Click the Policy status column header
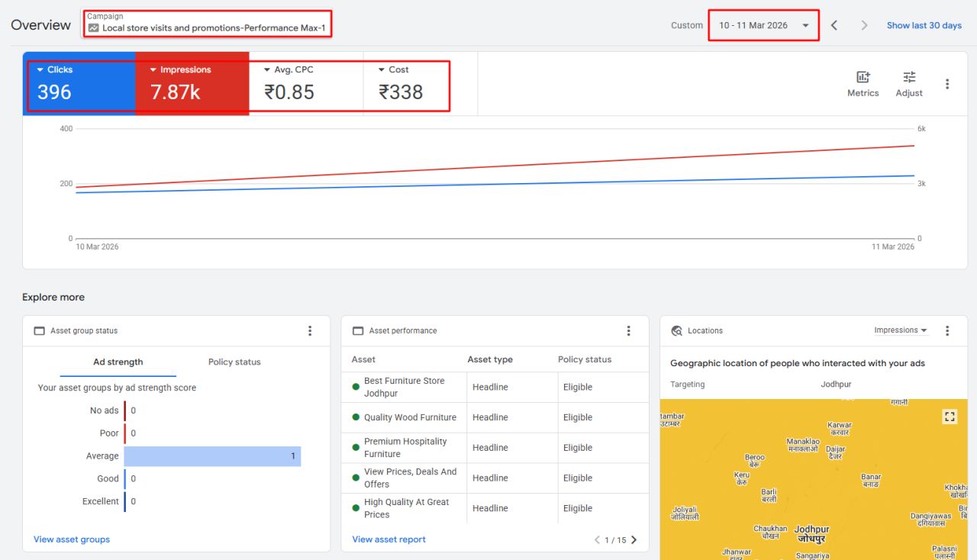The height and width of the screenshot is (560, 977). pos(585,359)
